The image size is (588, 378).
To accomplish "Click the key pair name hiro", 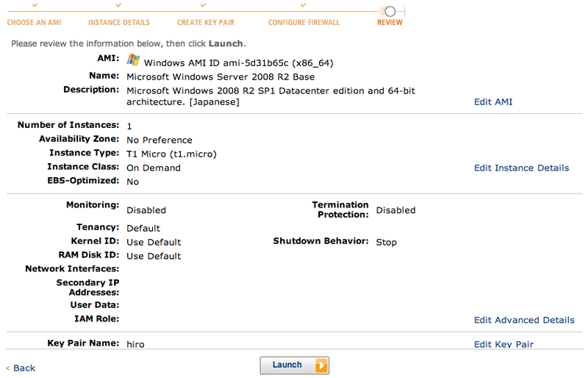I will point(135,344).
